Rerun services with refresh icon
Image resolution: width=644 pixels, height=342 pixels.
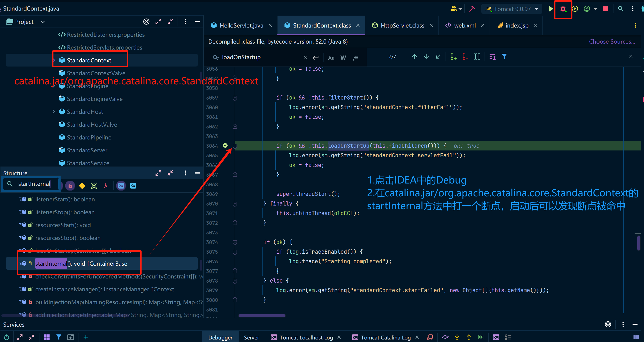tap(7, 337)
